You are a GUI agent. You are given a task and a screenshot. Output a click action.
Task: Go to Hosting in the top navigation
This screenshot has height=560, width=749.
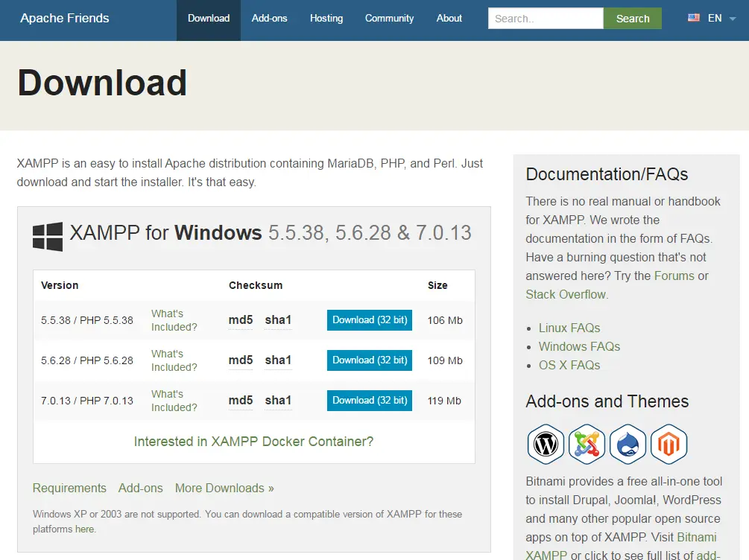[326, 18]
